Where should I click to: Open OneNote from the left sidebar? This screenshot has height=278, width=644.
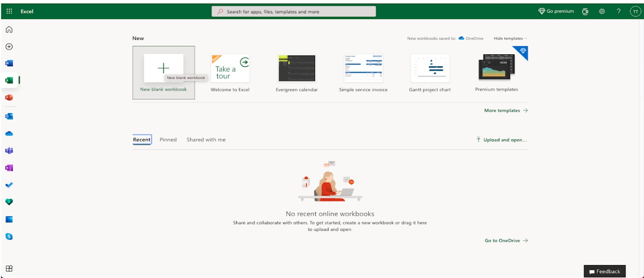click(9, 168)
